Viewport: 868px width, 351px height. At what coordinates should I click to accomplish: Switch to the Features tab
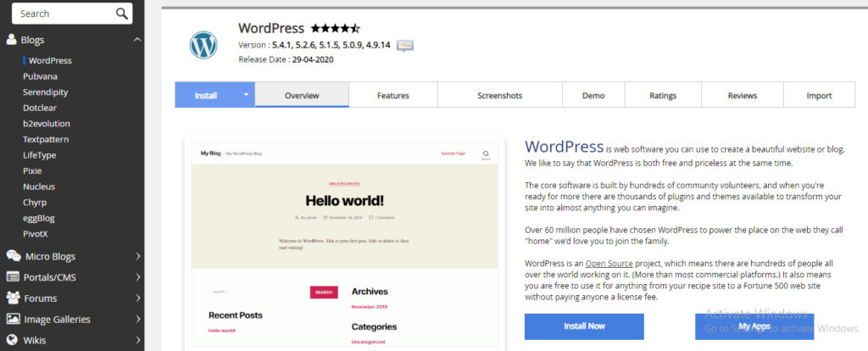click(x=393, y=95)
